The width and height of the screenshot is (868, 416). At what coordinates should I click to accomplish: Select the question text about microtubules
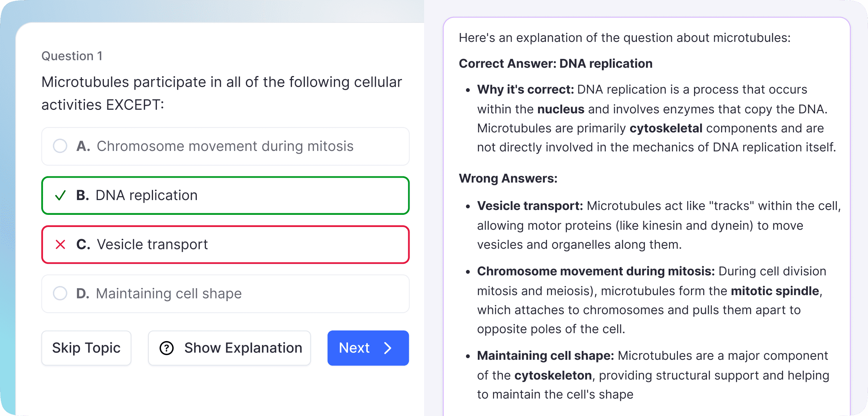click(221, 92)
